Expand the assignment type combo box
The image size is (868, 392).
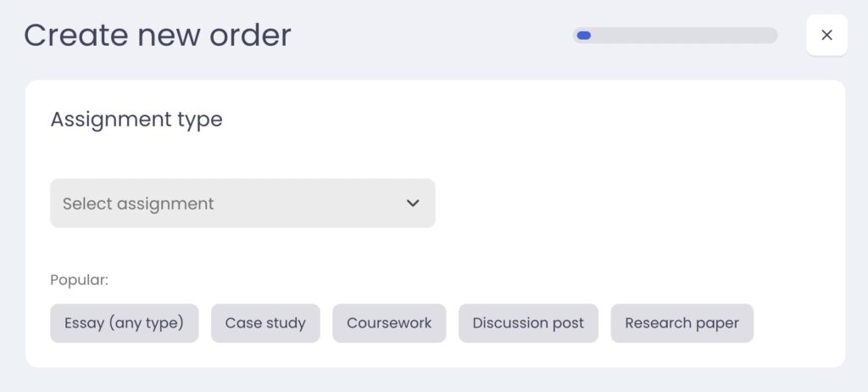click(242, 203)
